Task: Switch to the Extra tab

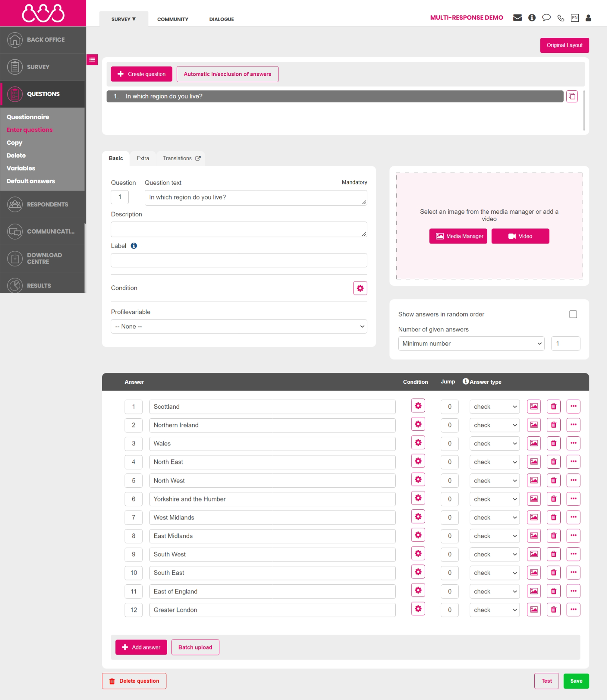Action: tap(143, 158)
